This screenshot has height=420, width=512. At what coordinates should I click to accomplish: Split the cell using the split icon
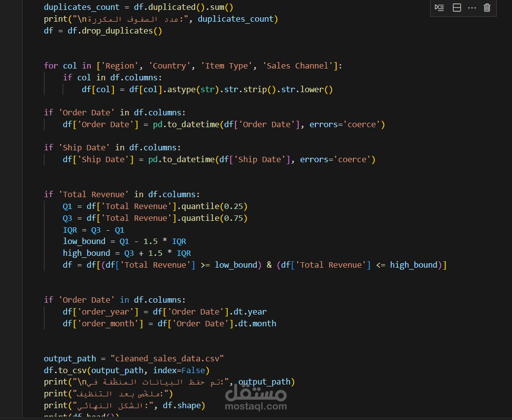(x=457, y=7)
